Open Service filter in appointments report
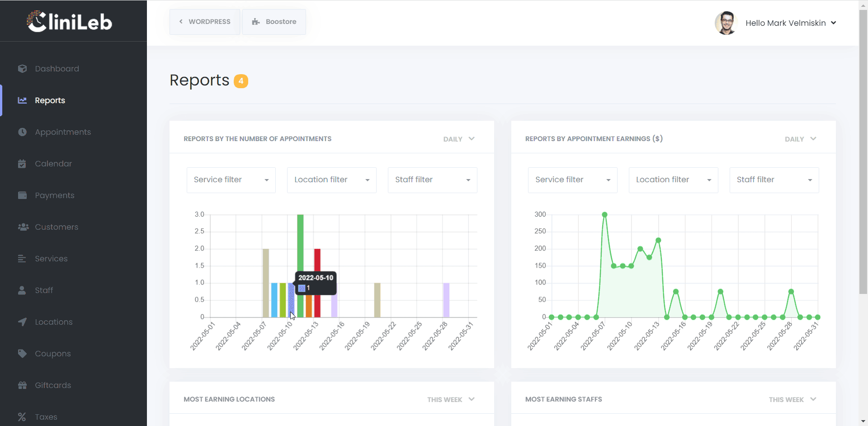868x426 pixels. point(231,180)
